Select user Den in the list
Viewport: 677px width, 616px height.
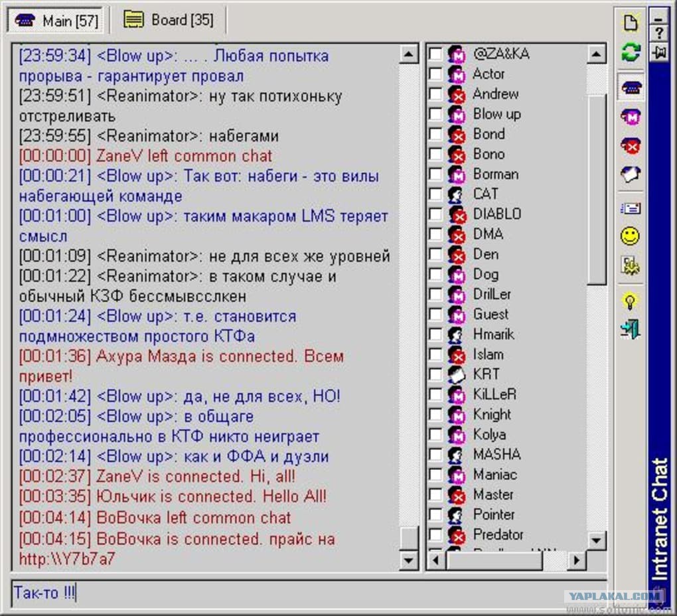tap(486, 254)
